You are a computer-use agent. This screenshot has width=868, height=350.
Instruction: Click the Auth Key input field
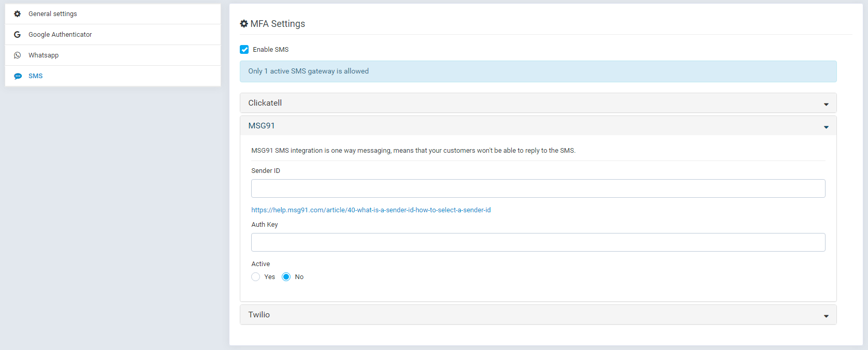pos(538,242)
